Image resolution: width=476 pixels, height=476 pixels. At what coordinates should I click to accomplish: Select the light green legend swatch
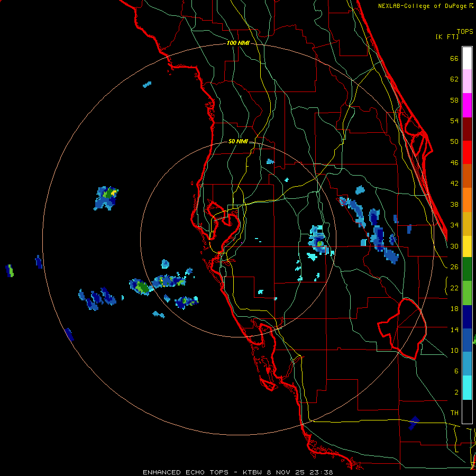pos(467,293)
